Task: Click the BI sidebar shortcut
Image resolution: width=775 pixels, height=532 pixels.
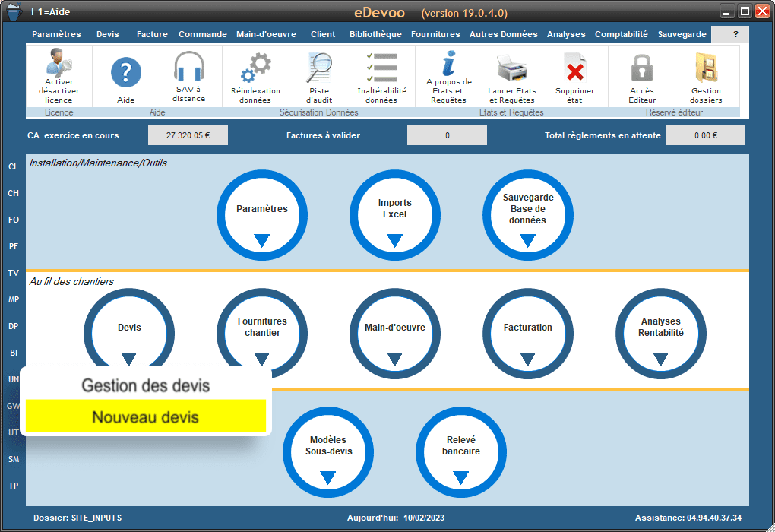Action: point(14,353)
